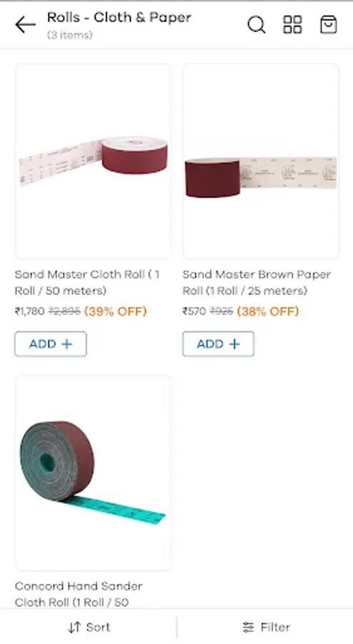Open Sort options in the bottom bar
Viewport: 353px width, 644px height.
[89, 627]
